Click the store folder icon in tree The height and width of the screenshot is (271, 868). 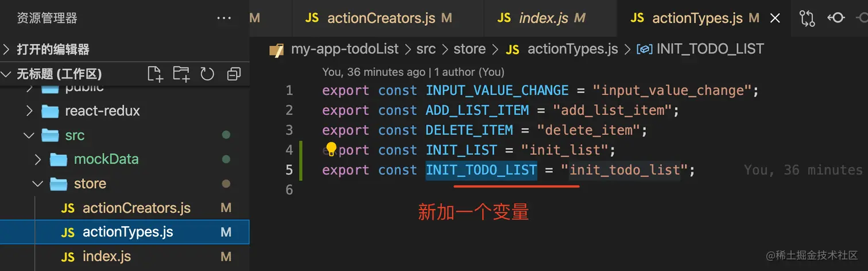tap(59, 184)
